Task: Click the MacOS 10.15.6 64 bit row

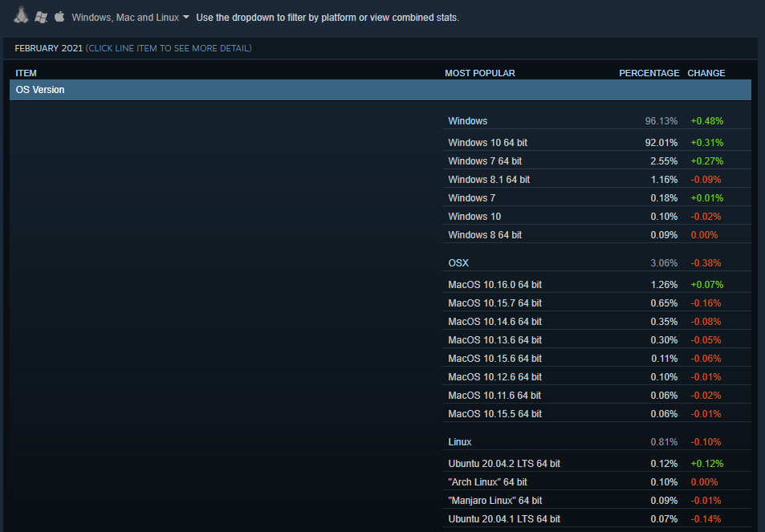Action: (x=596, y=359)
